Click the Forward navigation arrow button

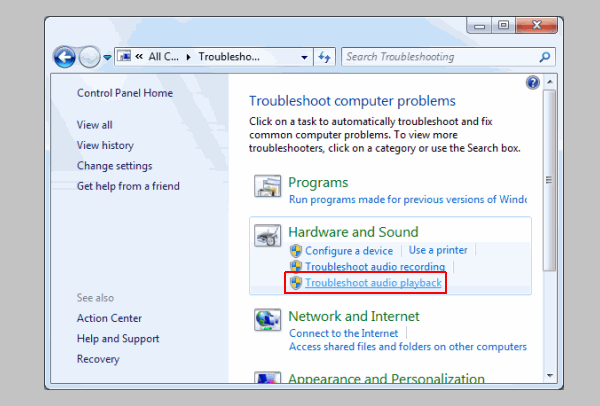pyautogui.click(x=90, y=57)
